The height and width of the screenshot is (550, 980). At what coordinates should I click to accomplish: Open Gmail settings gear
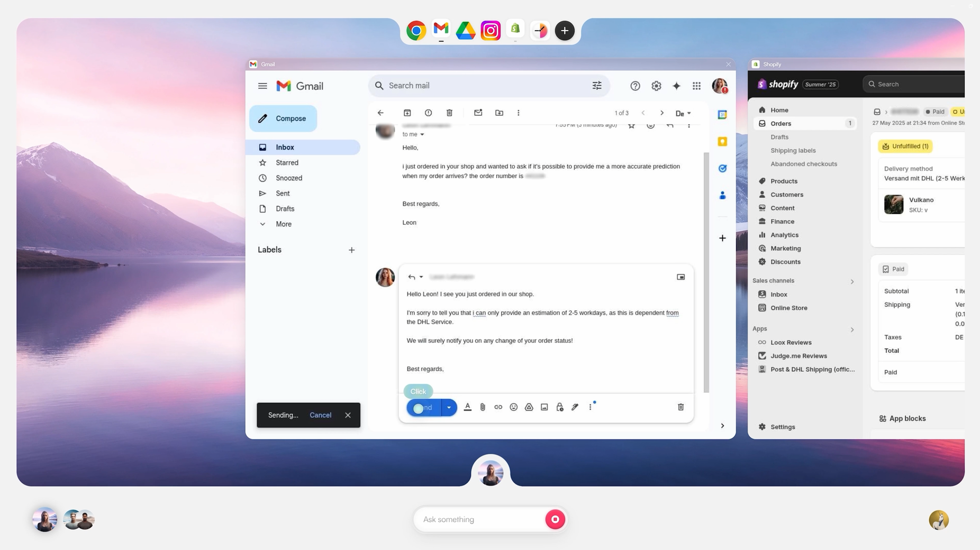click(656, 86)
